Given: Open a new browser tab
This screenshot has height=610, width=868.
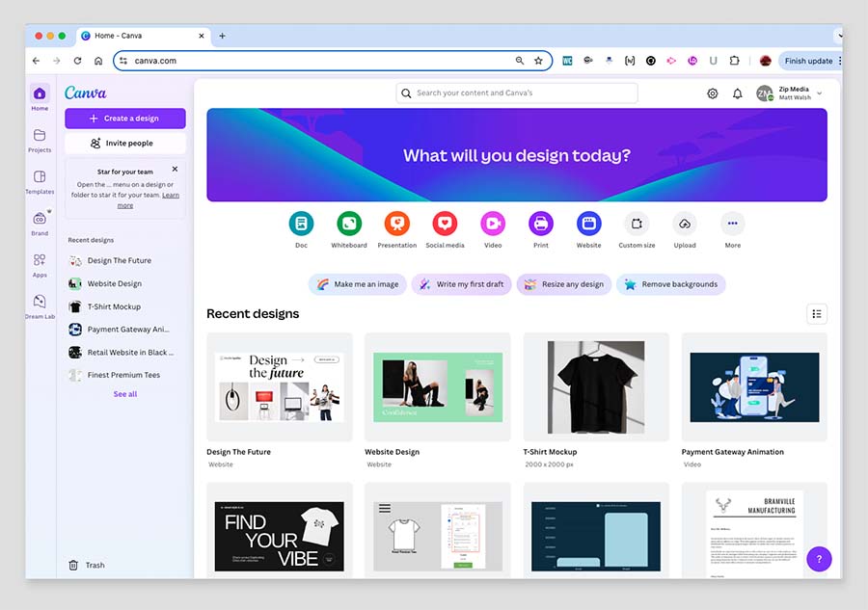Looking at the screenshot, I should click(x=222, y=36).
